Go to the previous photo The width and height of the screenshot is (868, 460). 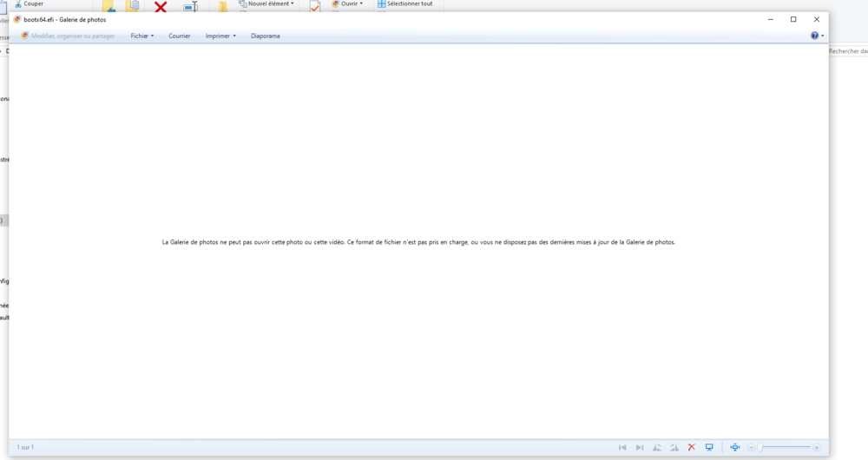[622, 447]
